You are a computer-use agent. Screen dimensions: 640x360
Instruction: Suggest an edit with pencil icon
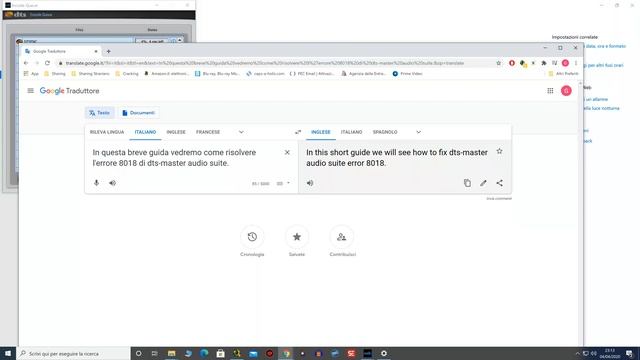[483, 183]
